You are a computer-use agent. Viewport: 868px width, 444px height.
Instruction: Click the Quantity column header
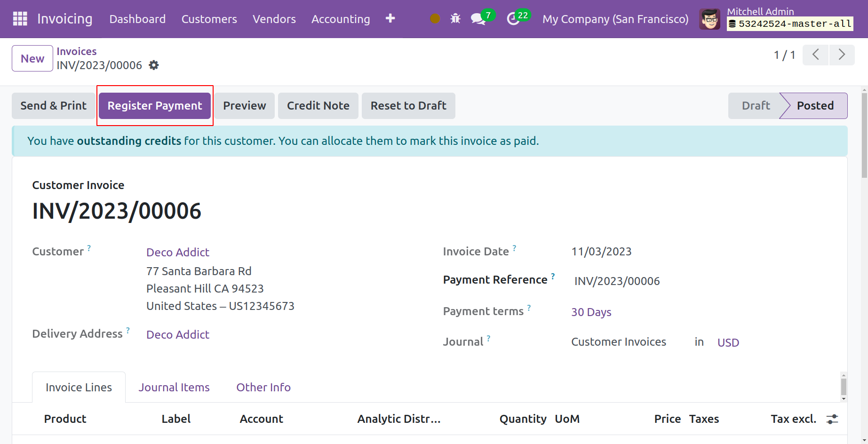coord(523,419)
